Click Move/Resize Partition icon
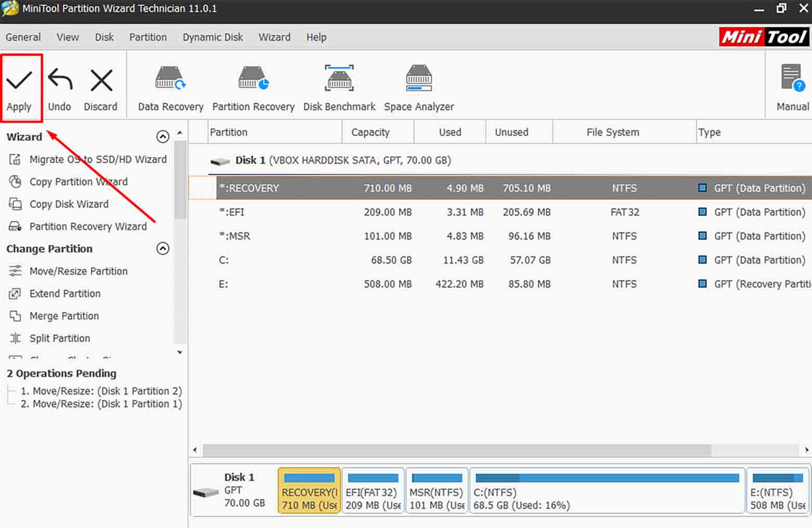Screen dimensions: 812x528 [15, 271]
